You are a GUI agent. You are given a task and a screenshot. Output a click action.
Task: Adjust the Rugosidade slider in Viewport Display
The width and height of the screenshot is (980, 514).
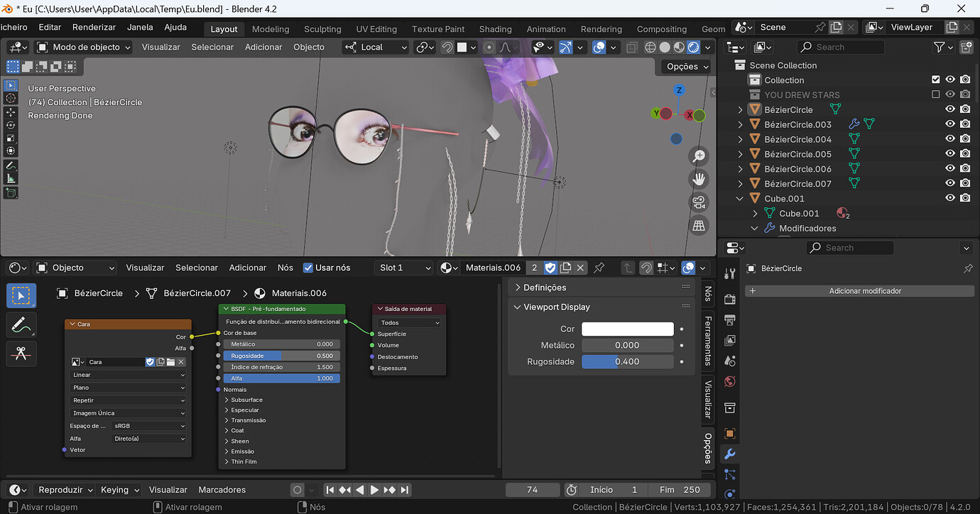point(628,361)
